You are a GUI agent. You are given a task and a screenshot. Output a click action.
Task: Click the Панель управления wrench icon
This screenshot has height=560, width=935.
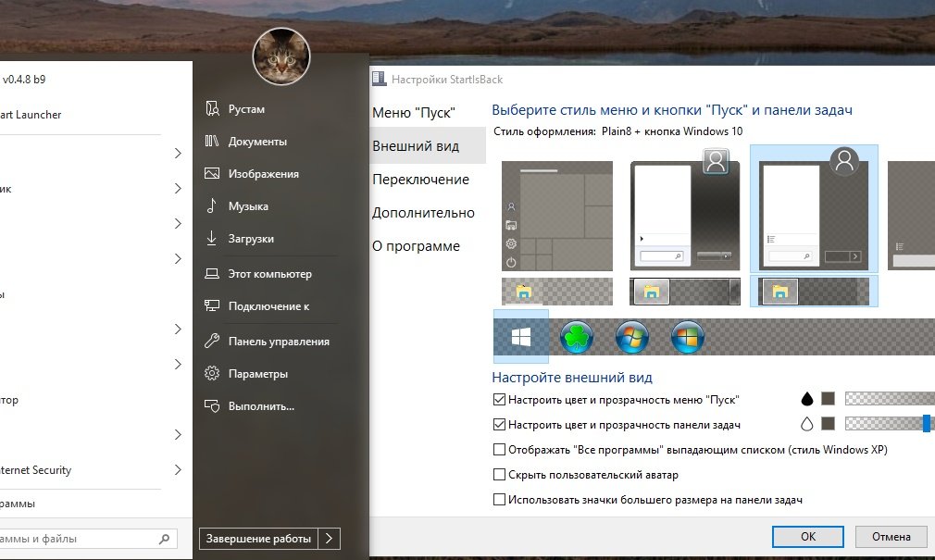[x=212, y=341]
